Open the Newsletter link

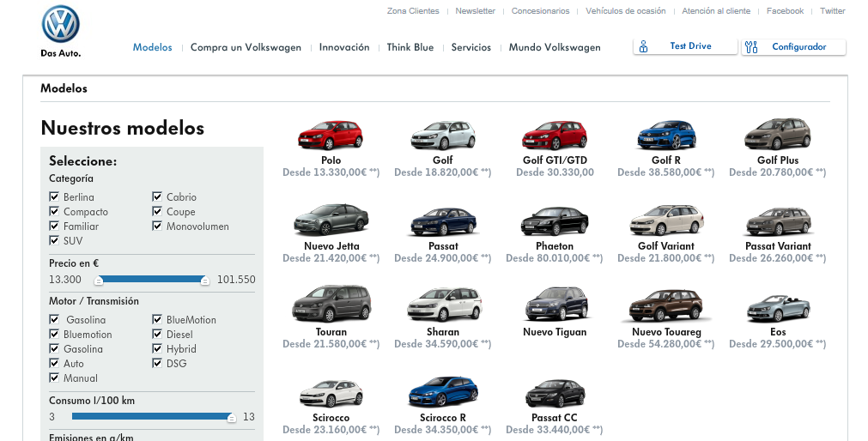475,11
